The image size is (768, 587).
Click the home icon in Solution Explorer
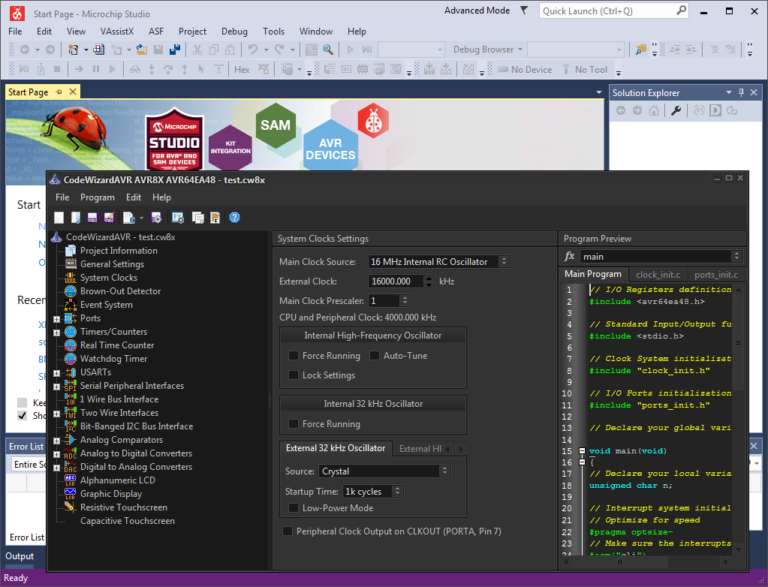pyautogui.click(x=654, y=111)
